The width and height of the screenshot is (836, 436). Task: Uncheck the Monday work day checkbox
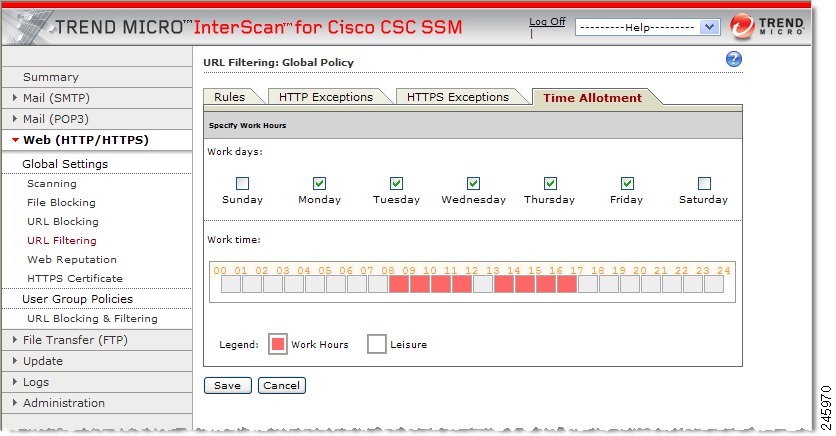coord(319,183)
